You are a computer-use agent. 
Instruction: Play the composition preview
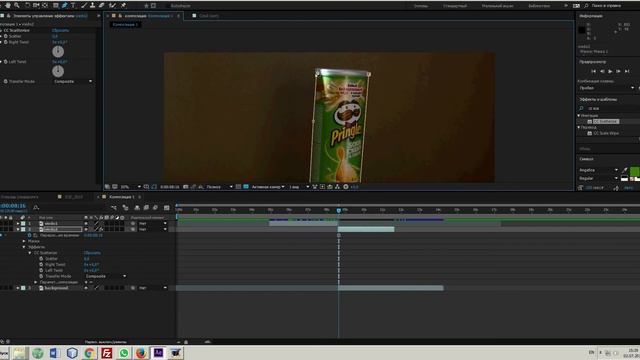point(610,71)
